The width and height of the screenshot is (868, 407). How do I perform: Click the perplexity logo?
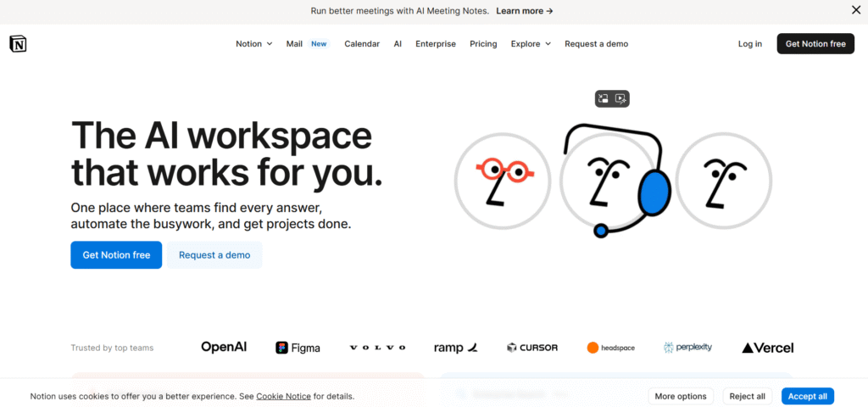pyautogui.click(x=687, y=347)
